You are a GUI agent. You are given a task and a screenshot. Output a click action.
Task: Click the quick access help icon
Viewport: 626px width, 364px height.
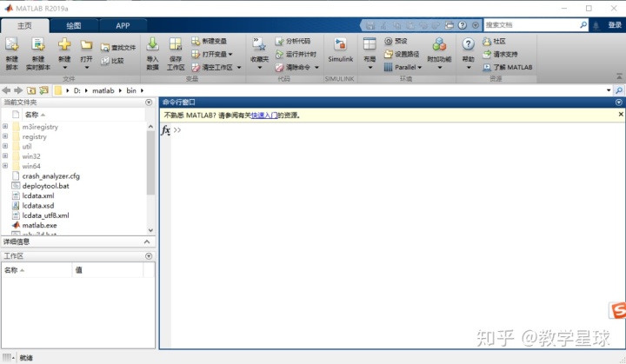click(x=463, y=25)
